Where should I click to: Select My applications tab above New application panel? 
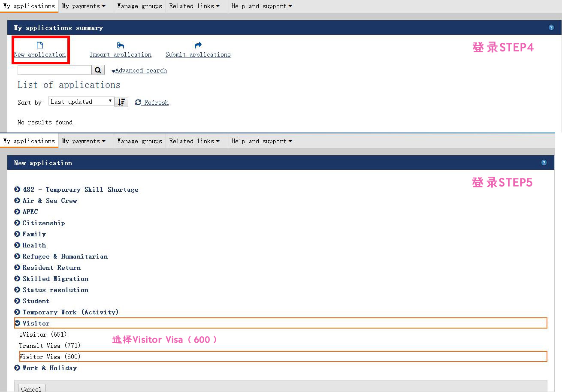[29, 141]
